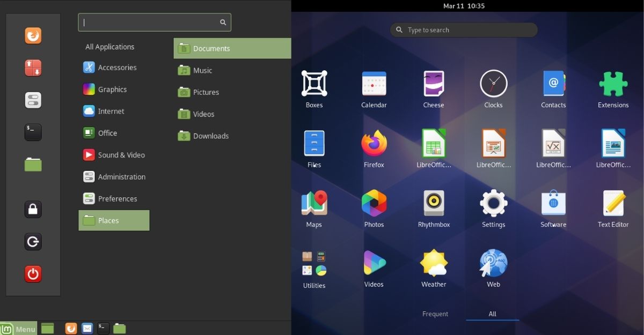
Task: Launch Rhythmbox music player
Action: click(434, 209)
